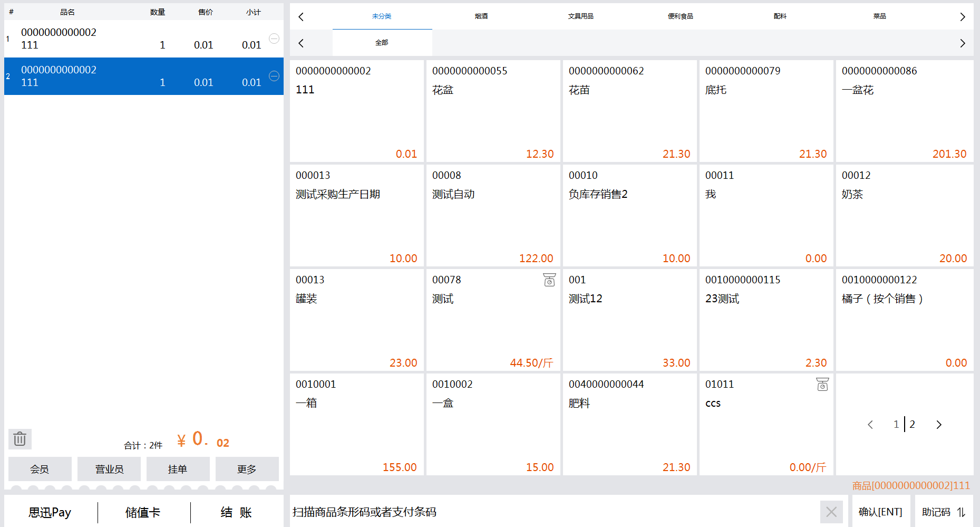The image size is (980, 527).
Task: Go to next product page arrow
Action: coord(939,425)
